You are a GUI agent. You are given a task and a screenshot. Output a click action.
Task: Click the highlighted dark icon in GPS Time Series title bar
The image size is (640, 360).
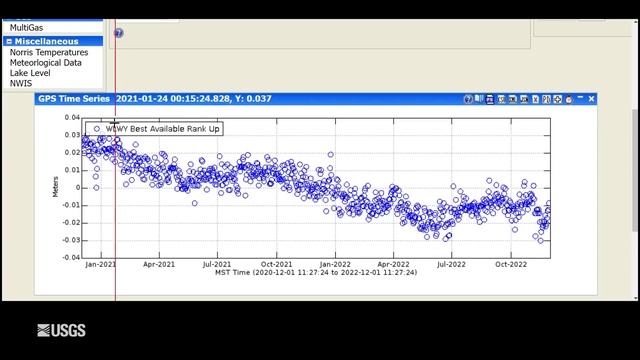[490, 99]
